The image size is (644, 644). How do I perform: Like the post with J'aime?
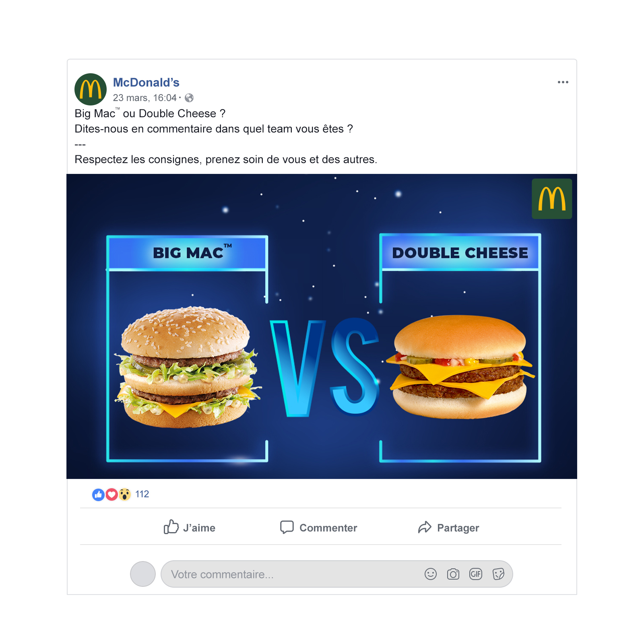(x=190, y=527)
